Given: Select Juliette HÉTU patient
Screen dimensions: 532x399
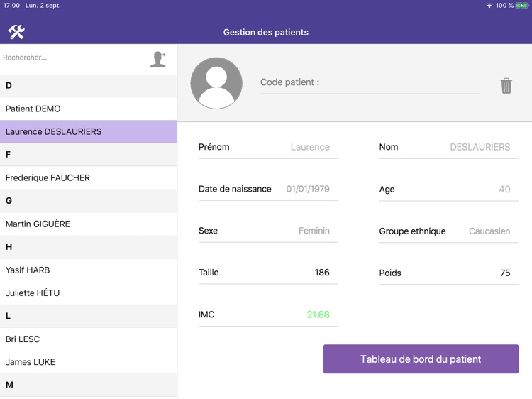Looking at the screenshot, I should [x=88, y=293].
